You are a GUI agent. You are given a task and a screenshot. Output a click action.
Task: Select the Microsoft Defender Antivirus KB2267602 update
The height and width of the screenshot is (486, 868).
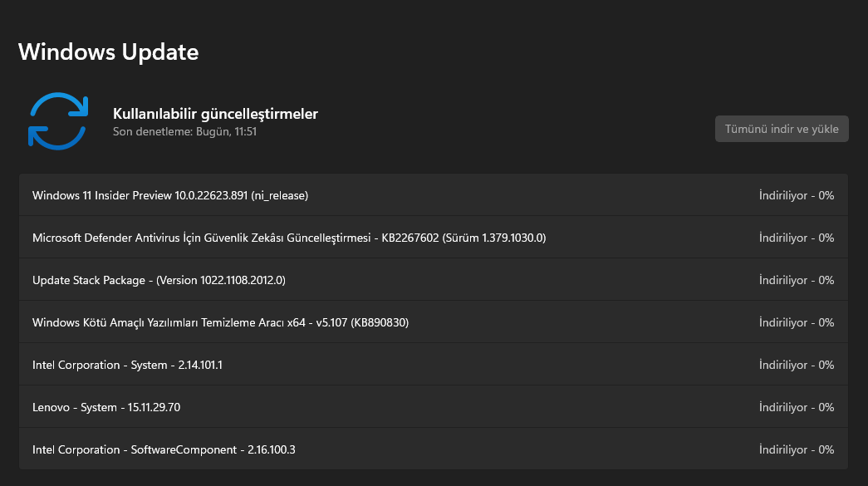(434, 238)
